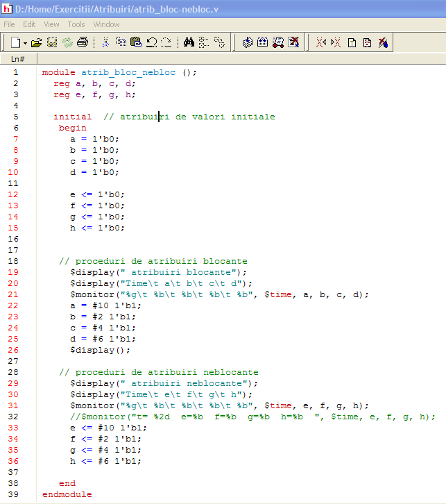Screen dimensions: 446x504
Task: Click the 'initial' keyword on line 5
Action: pyautogui.click(x=72, y=117)
